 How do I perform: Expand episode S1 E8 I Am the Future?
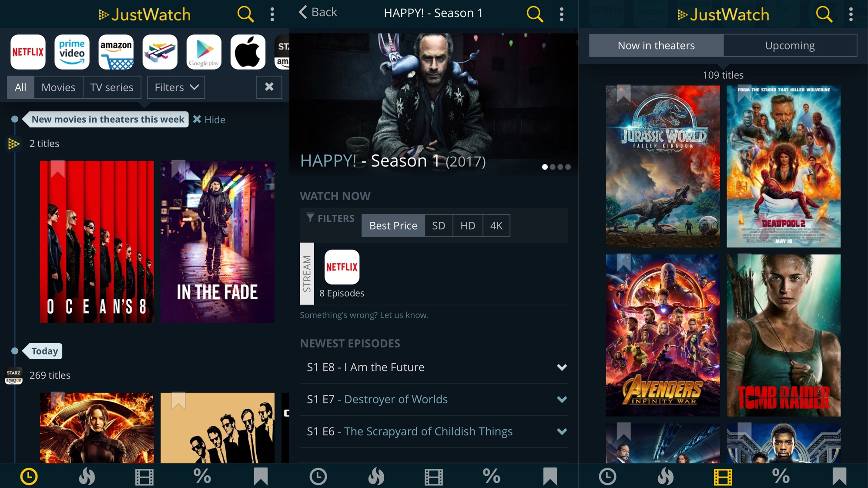(x=562, y=368)
